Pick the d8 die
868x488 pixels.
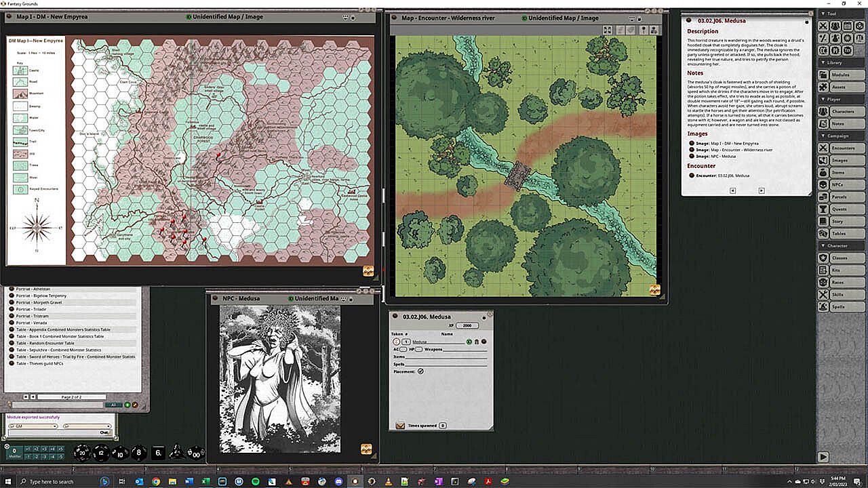pyautogui.click(x=138, y=452)
